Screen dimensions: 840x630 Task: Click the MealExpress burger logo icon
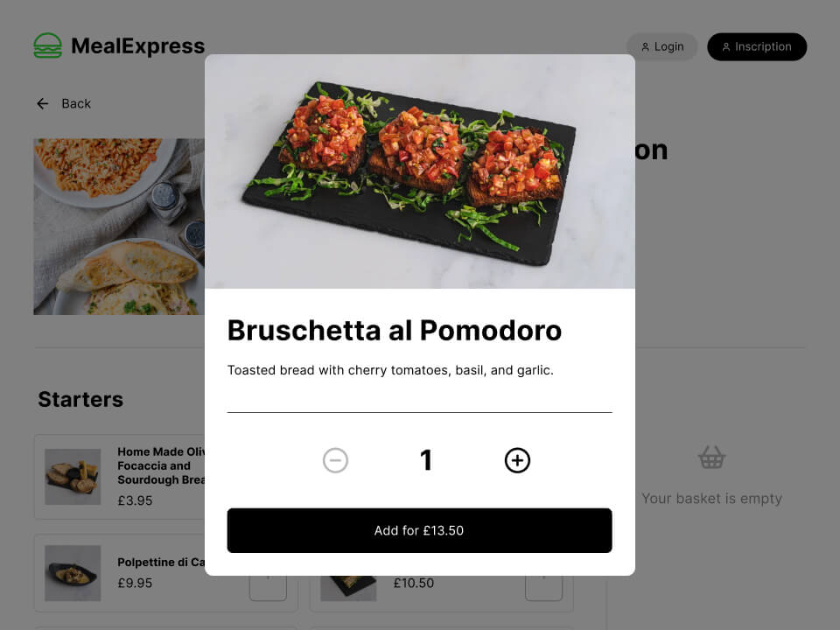pyautogui.click(x=47, y=46)
